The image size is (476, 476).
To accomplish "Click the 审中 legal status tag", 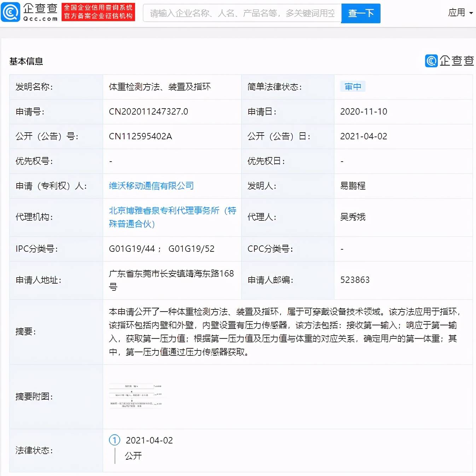I will [x=353, y=87].
